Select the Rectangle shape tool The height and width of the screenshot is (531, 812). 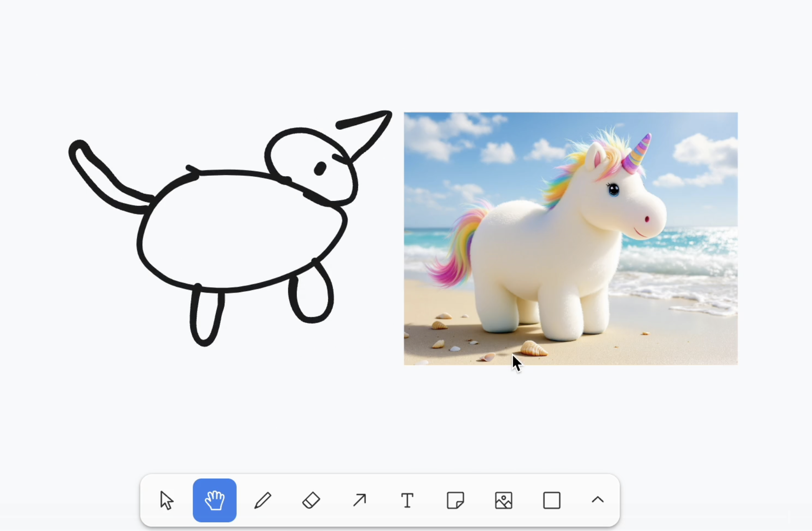(x=552, y=500)
